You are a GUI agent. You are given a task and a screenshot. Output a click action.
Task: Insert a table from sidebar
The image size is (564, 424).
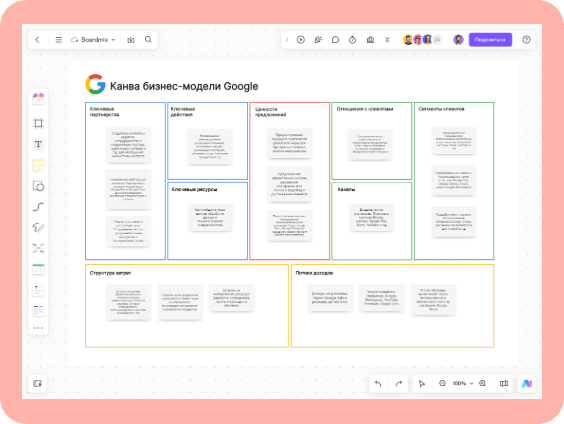pos(38,269)
